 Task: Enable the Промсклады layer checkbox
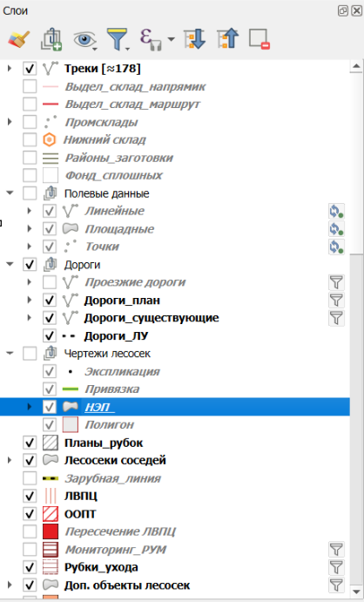tap(30, 122)
